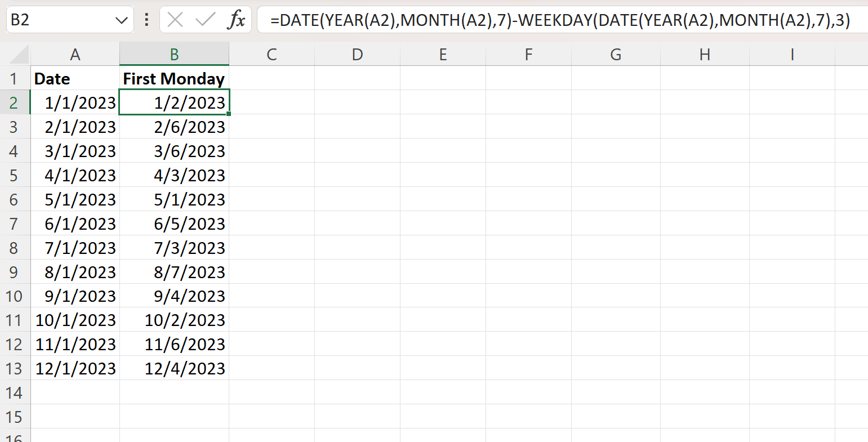Select column A header

point(75,55)
